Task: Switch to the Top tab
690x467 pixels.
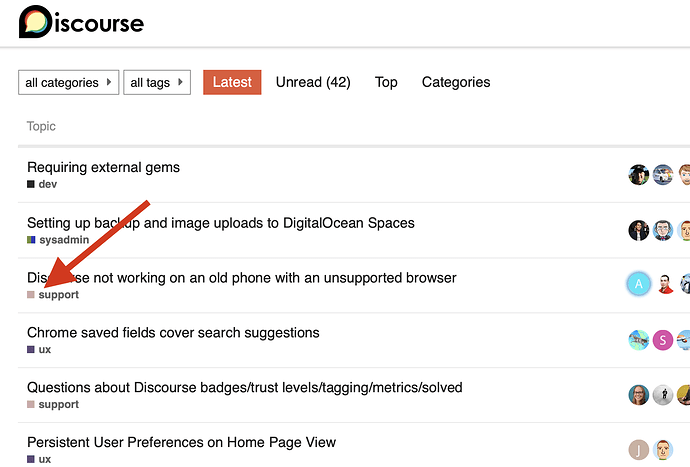Action: click(x=386, y=82)
